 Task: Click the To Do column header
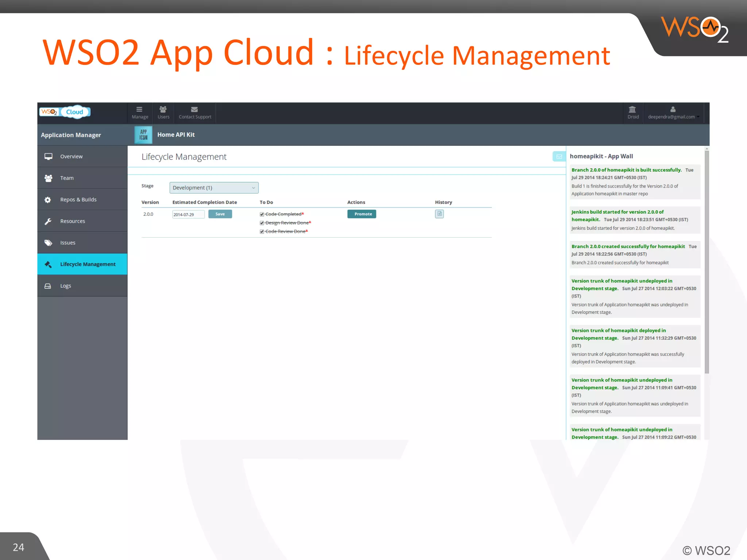pos(266,202)
